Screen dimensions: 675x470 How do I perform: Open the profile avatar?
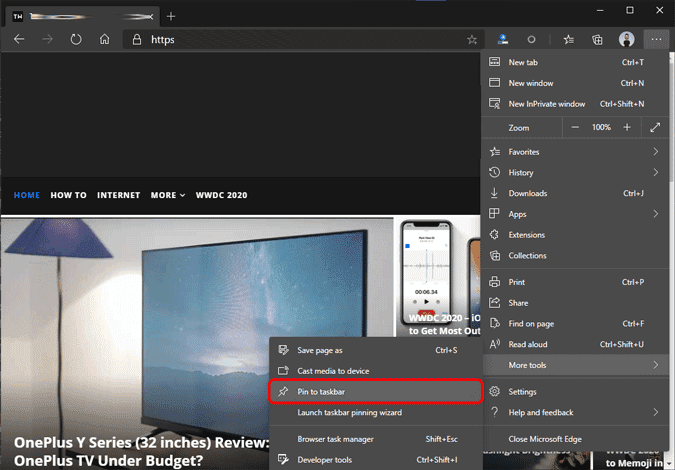coord(626,40)
